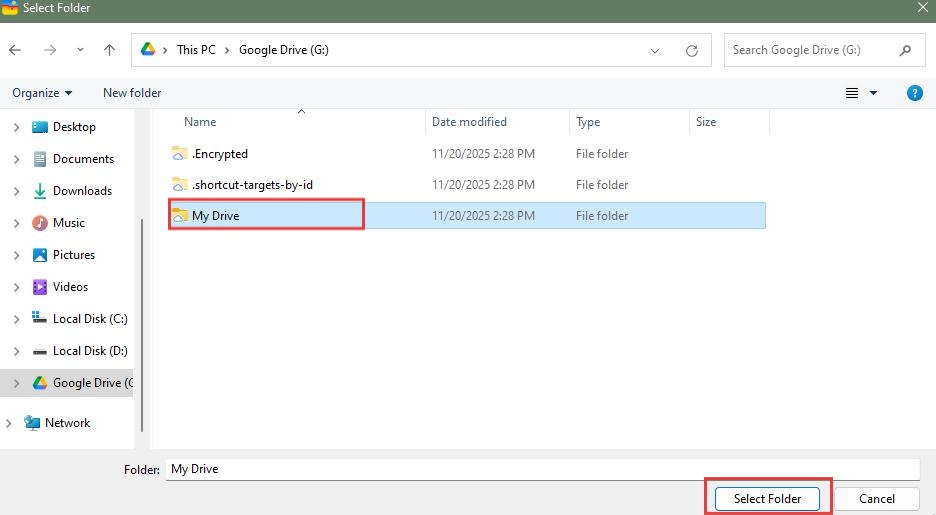
Task: Expand Local Disk (C:) in sidebar
Action: [16, 319]
